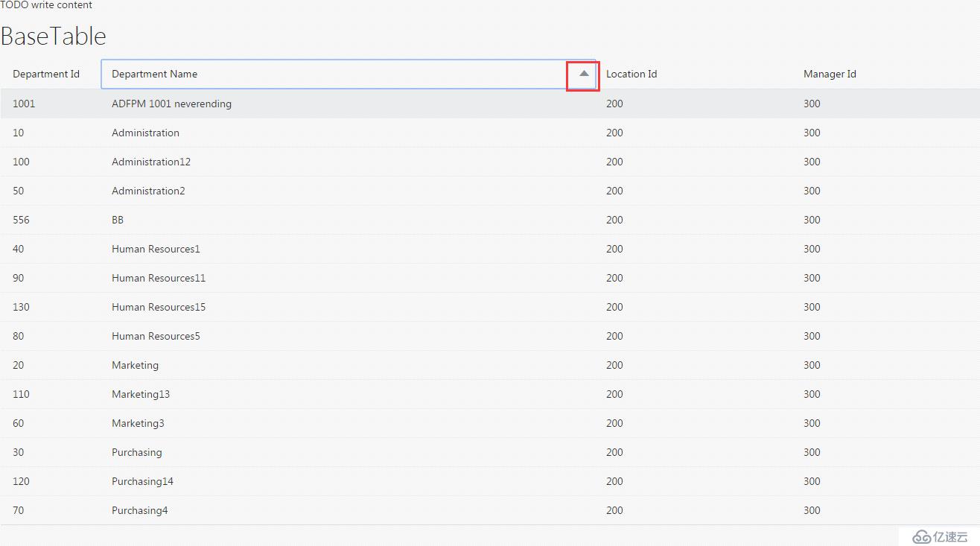Click department id 556 cell

21,220
